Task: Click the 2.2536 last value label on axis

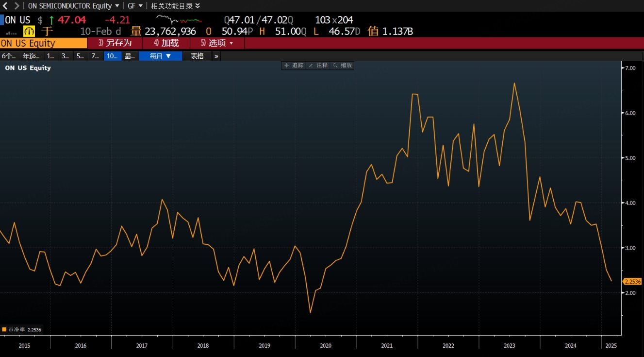Action: (x=632, y=281)
